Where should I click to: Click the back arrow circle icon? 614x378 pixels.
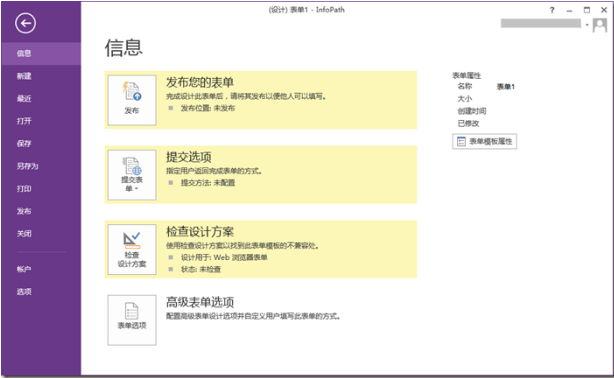click(x=25, y=24)
